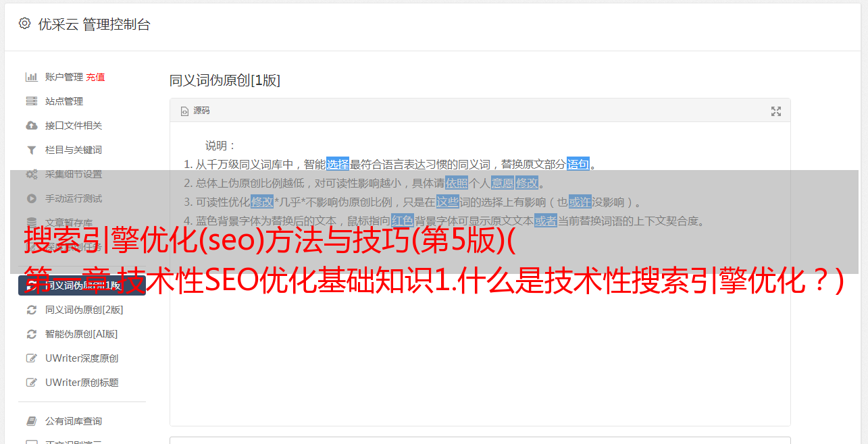
Task: Open 智能伪原创[AI版] menu item
Action: tap(81, 334)
